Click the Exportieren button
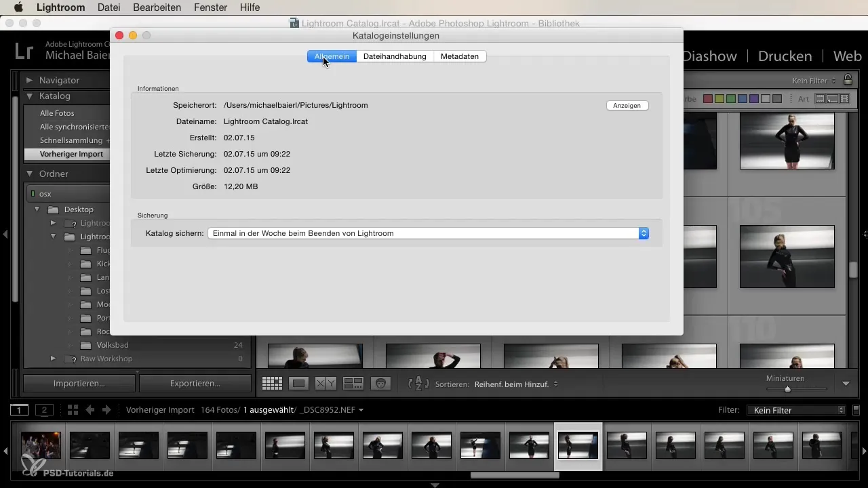Viewport: 868px width, 488px height. [x=195, y=383]
